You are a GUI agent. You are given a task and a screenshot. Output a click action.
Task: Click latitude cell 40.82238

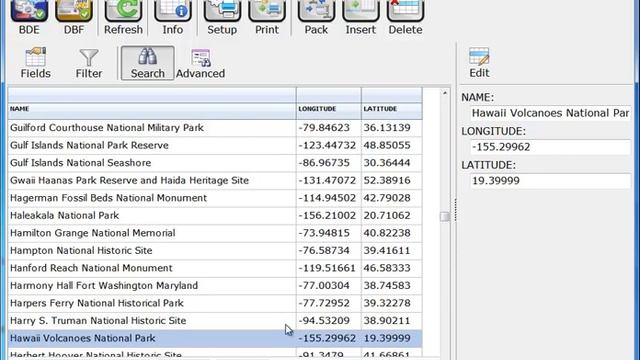point(392,233)
